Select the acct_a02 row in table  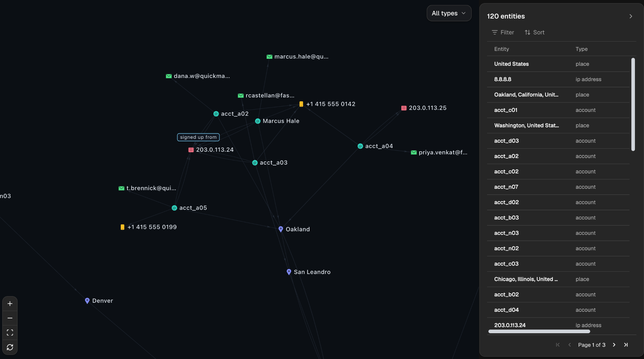click(558, 157)
